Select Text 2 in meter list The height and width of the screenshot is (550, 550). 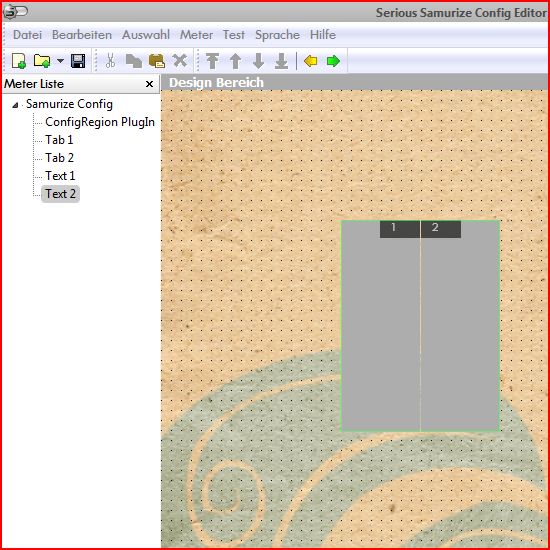pos(60,194)
